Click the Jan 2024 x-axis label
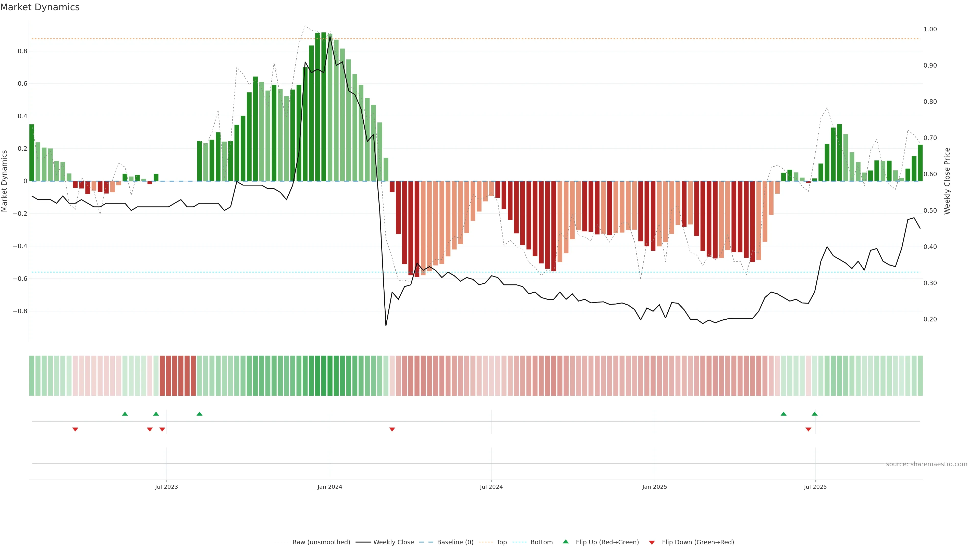The image size is (980, 551). (x=330, y=487)
